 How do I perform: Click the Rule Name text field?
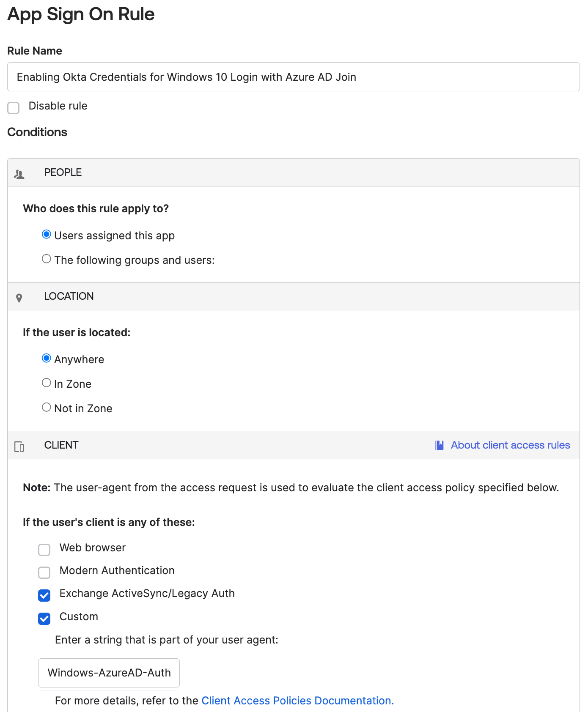293,77
